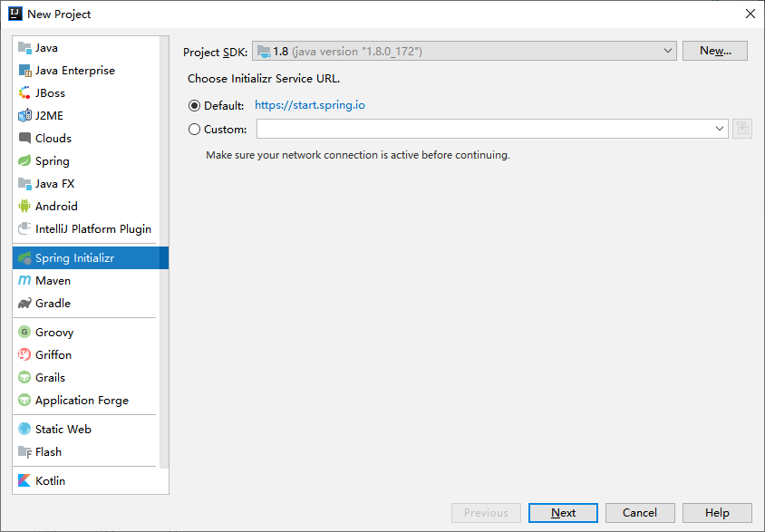Select the Spring leaf icon project type
This screenshot has width=765, height=532.
coord(24,161)
